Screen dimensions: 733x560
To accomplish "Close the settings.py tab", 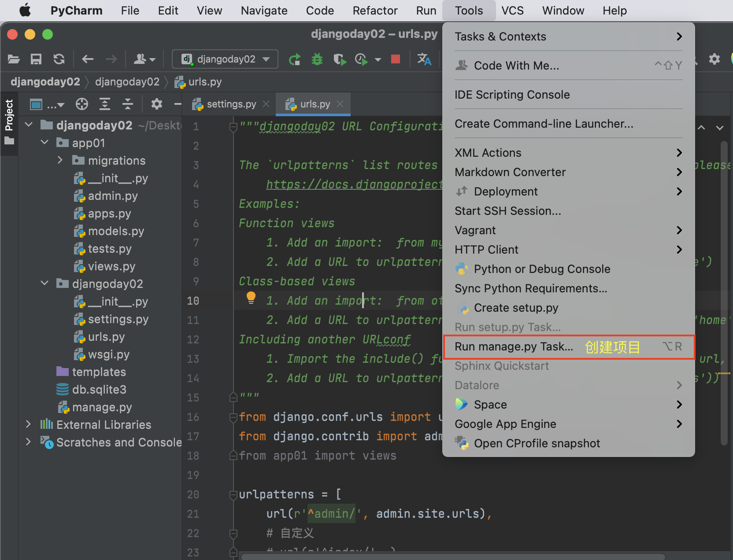I will 266,104.
